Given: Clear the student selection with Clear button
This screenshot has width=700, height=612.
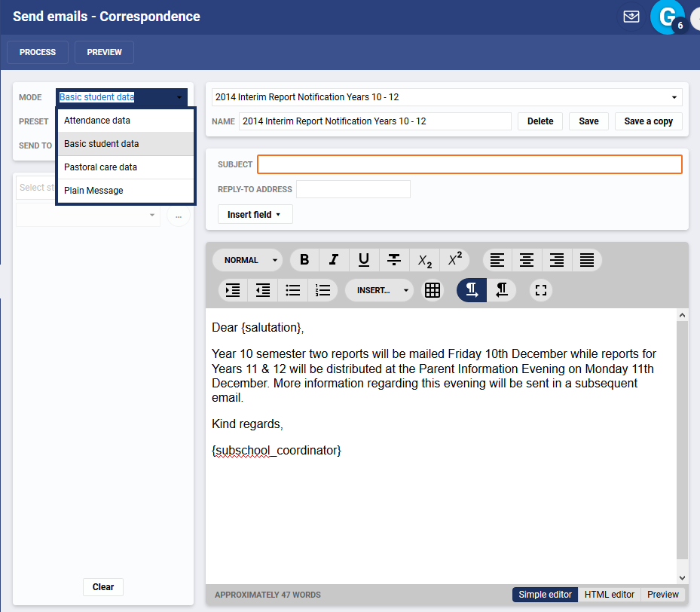Looking at the screenshot, I should point(102,587).
